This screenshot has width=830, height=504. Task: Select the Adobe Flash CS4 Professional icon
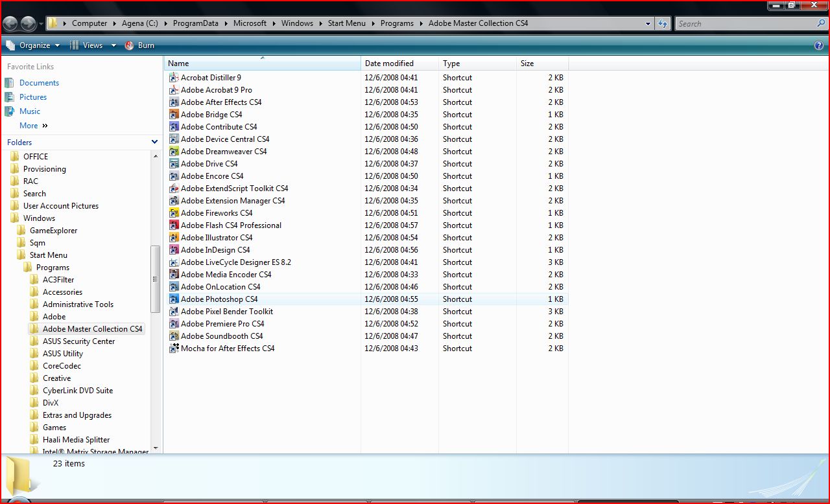[x=174, y=225]
